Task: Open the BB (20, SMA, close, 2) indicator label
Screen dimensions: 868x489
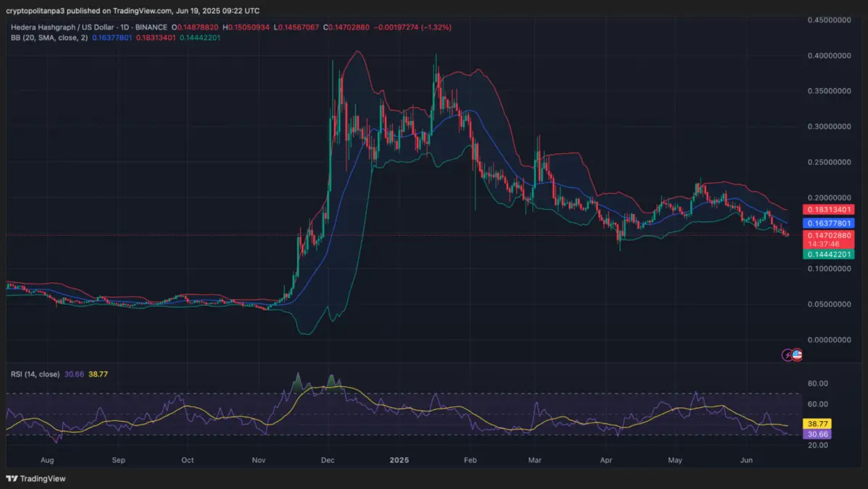Action: 48,37
